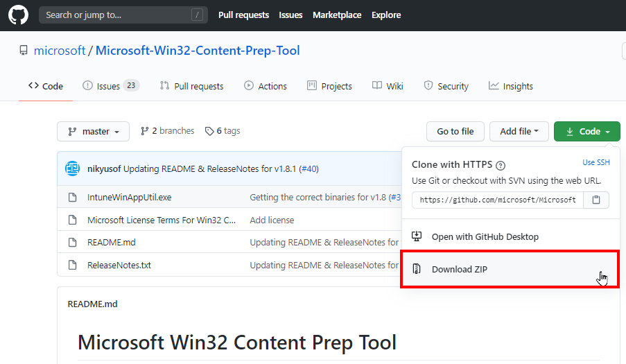
Task: Click the GitHub Octocat logo
Action: tap(18, 15)
